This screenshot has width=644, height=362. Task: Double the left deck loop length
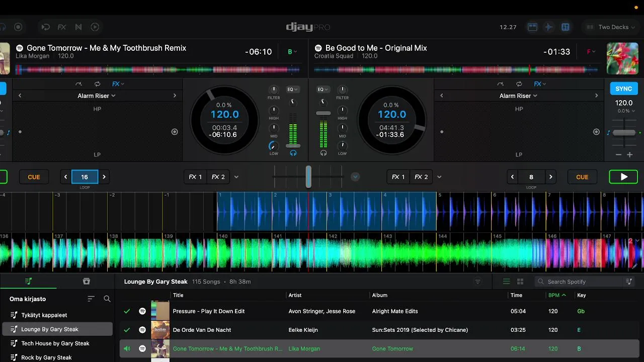pyautogui.click(x=104, y=177)
